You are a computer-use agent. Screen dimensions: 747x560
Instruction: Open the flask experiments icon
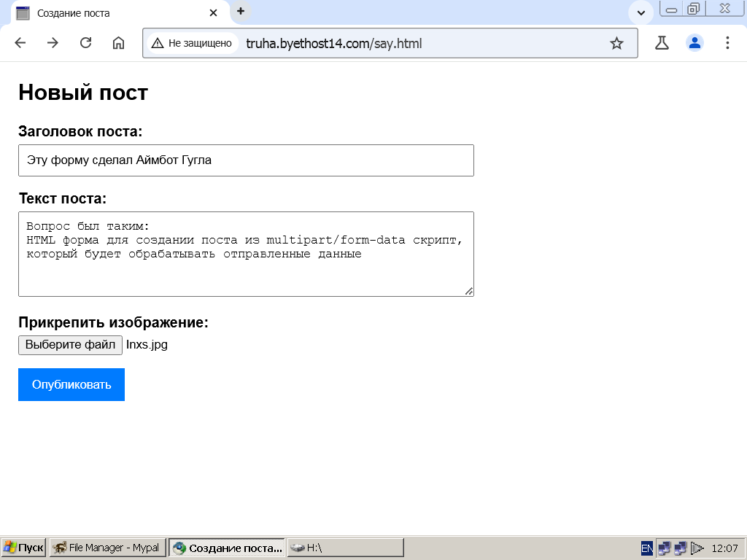point(662,43)
